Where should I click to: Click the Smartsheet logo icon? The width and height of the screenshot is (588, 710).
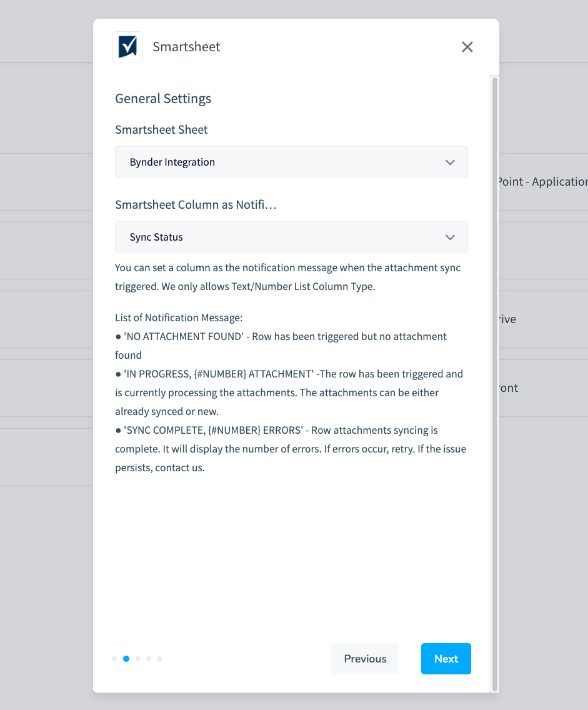tap(127, 46)
